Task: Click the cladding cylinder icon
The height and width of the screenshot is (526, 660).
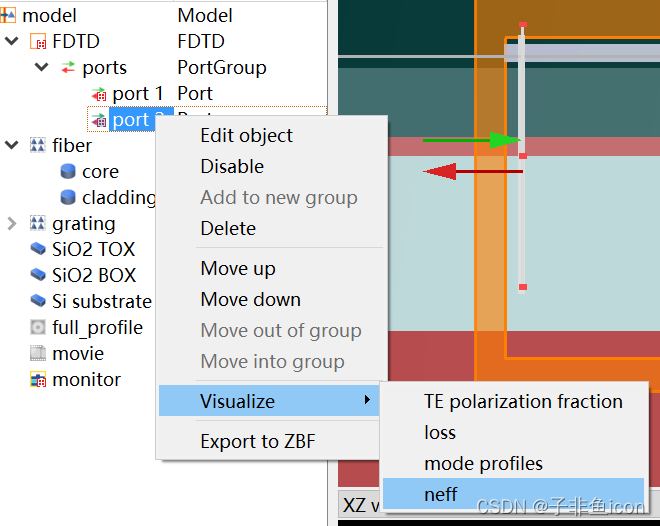Action: point(68,197)
